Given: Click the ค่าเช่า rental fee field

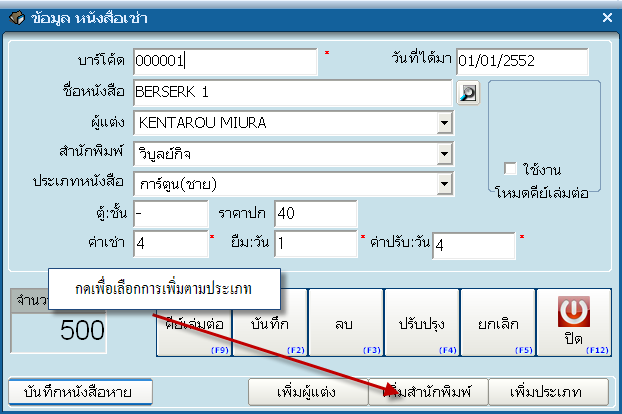Looking at the screenshot, I should point(171,244).
